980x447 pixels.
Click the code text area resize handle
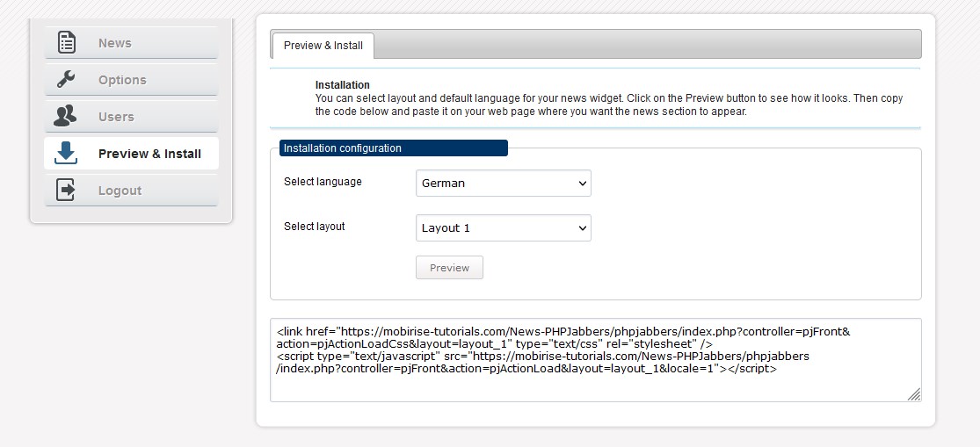[914, 395]
